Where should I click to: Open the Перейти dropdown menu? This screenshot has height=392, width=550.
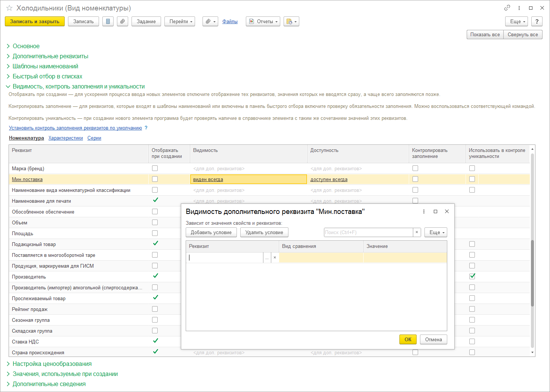tap(180, 22)
